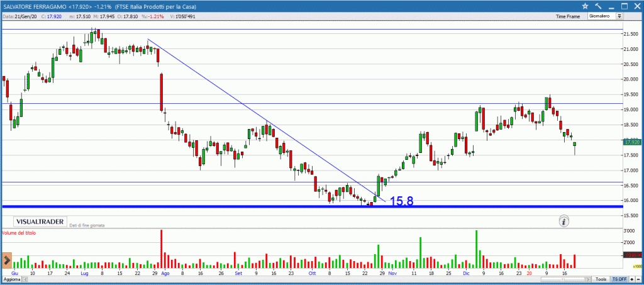
Task: Click the maximum price M: 17.945
Action: tap(104, 16)
